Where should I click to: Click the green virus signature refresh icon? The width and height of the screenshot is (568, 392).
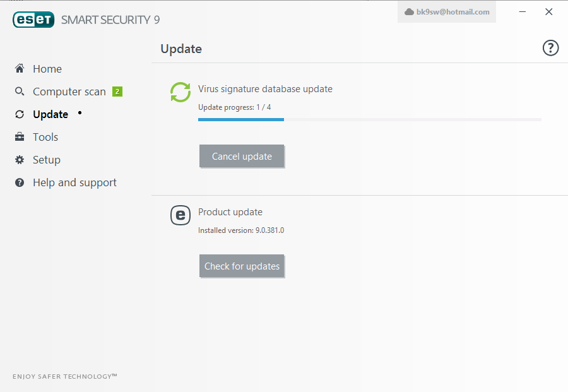point(180,92)
